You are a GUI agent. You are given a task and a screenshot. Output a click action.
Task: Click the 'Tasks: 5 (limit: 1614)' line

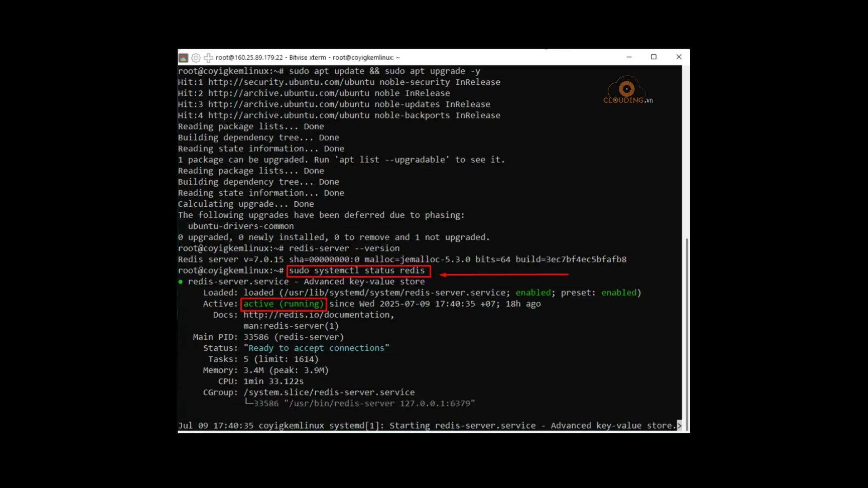pos(263,359)
